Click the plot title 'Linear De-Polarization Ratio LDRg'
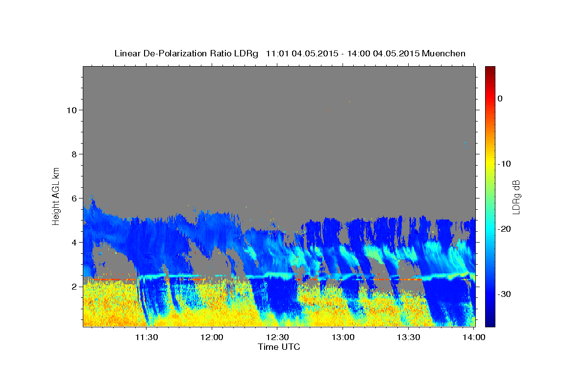The height and width of the screenshot is (392, 588). 186,53
